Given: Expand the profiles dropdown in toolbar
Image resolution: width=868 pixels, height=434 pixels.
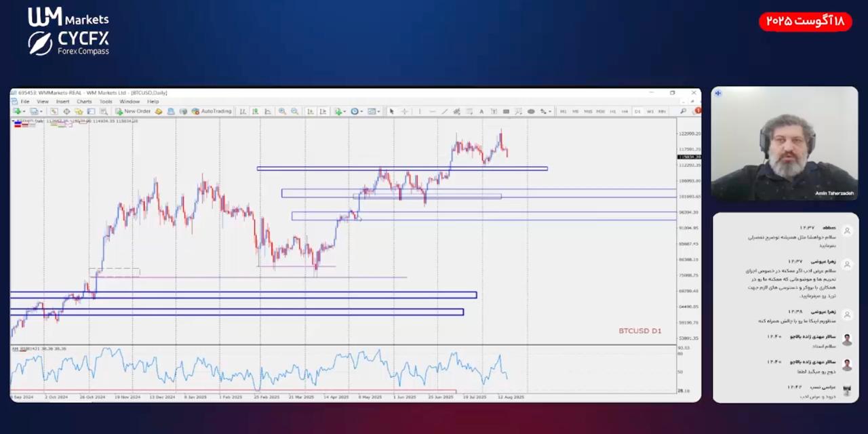Looking at the screenshot, I should point(41,111).
